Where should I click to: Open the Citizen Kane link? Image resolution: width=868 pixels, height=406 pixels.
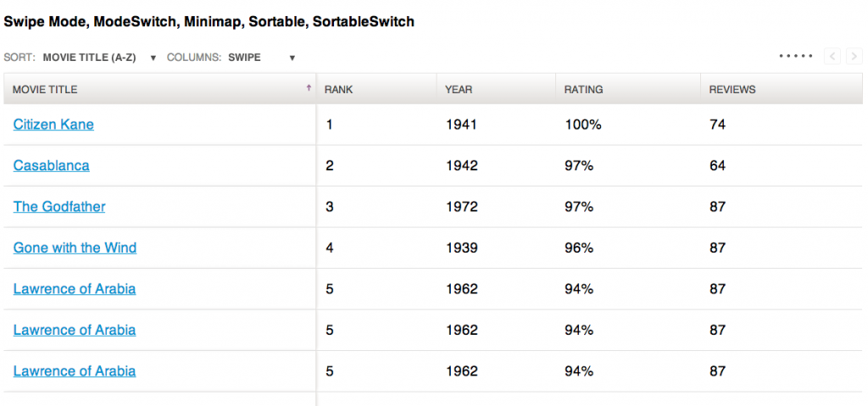pyautogui.click(x=53, y=125)
